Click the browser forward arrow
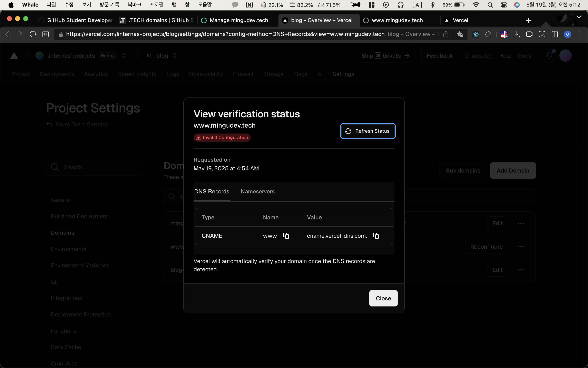The image size is (588, 368). point(20,34)
